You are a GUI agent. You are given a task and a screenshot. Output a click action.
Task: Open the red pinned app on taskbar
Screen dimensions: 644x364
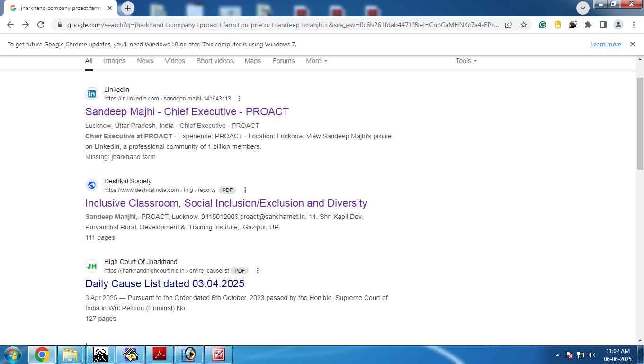[x=218, y=355]
